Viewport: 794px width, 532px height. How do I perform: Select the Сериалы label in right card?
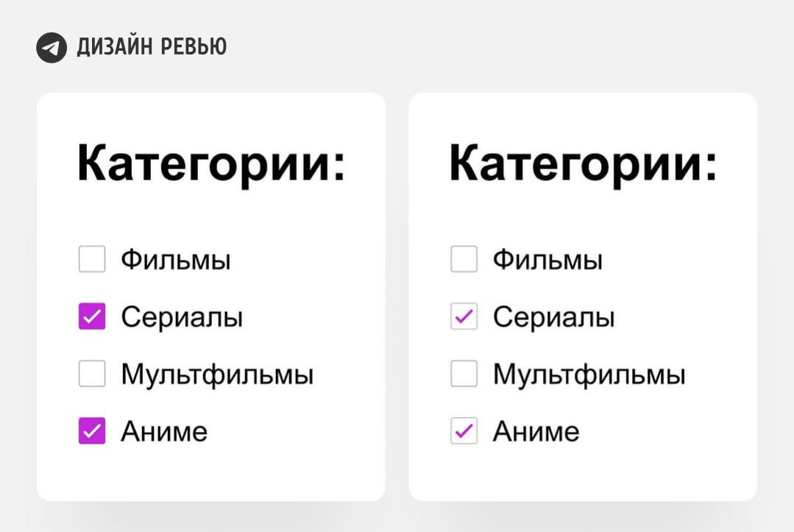(553, 317)
